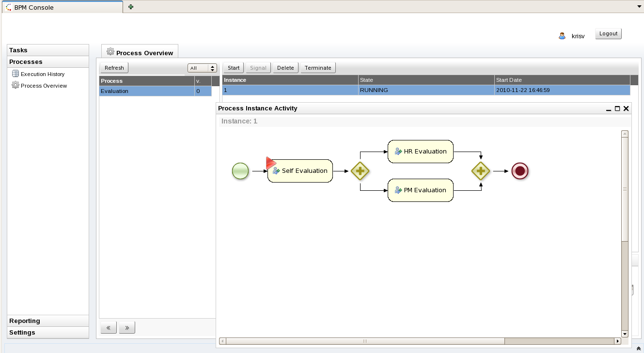Screen dimensions: 644x353
Task: Go to next page of process list
Action: click(x=127, y=328)
